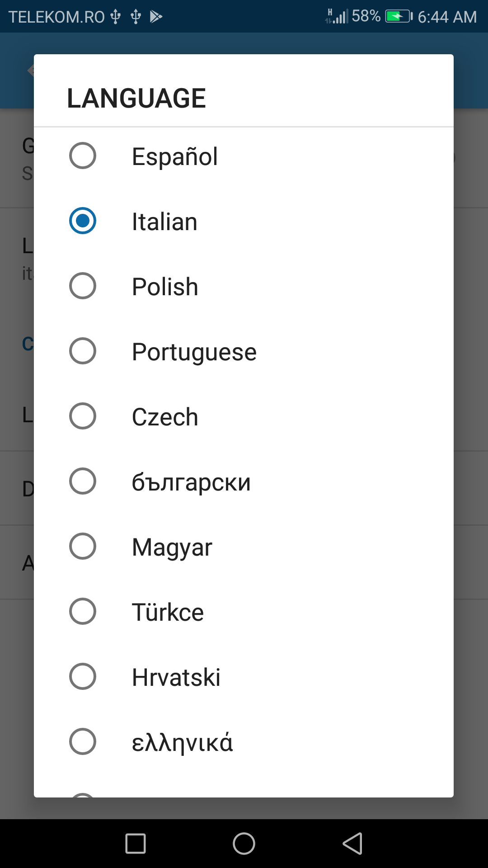
Task: Select the Español radio button
Action: [x=83, y=156]
